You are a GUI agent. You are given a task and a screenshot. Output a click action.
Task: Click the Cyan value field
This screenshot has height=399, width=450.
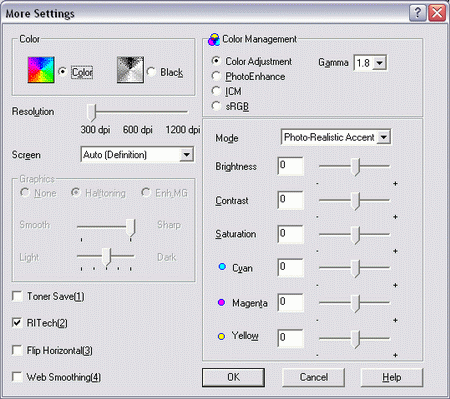click(x=290, y=268)
